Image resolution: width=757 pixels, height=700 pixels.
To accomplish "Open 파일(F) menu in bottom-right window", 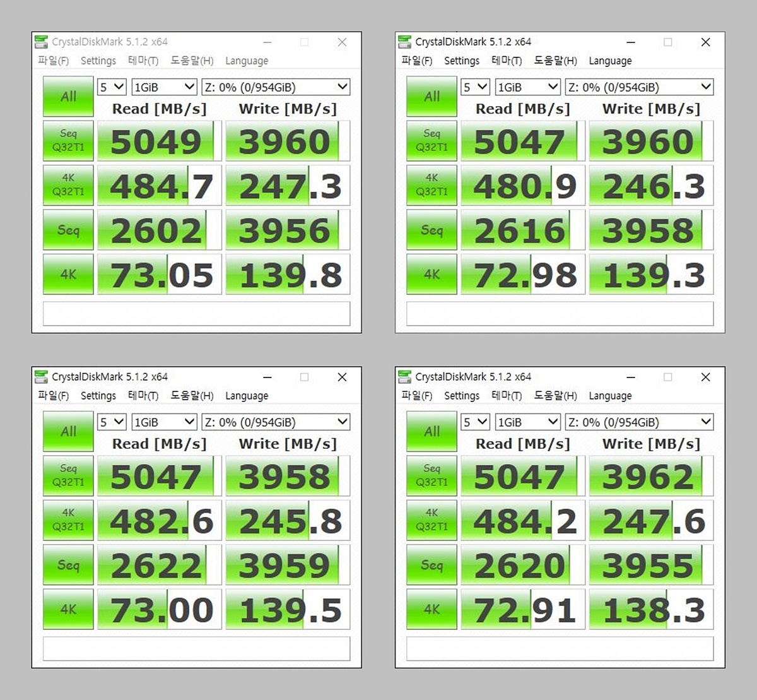I will coord(417,396).
